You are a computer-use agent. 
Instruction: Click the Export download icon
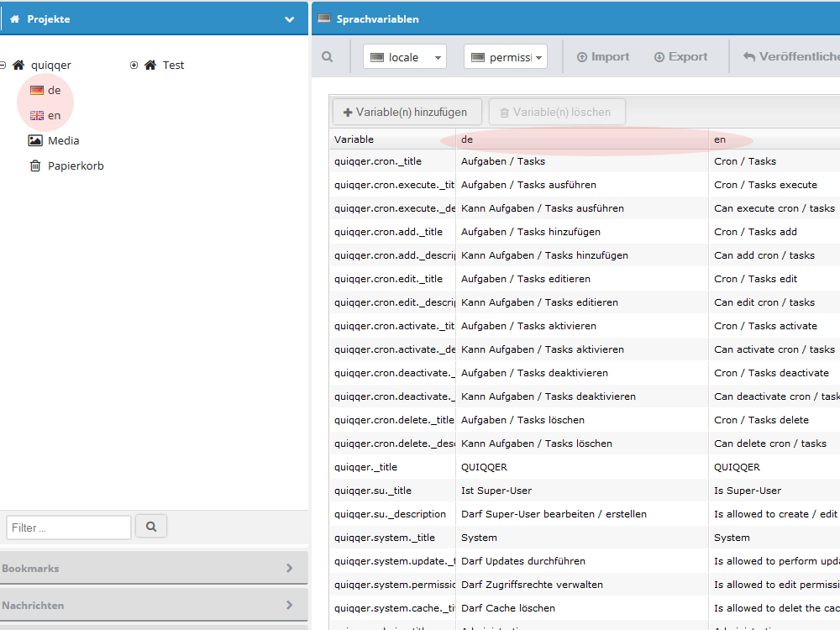tap(659, 57)
